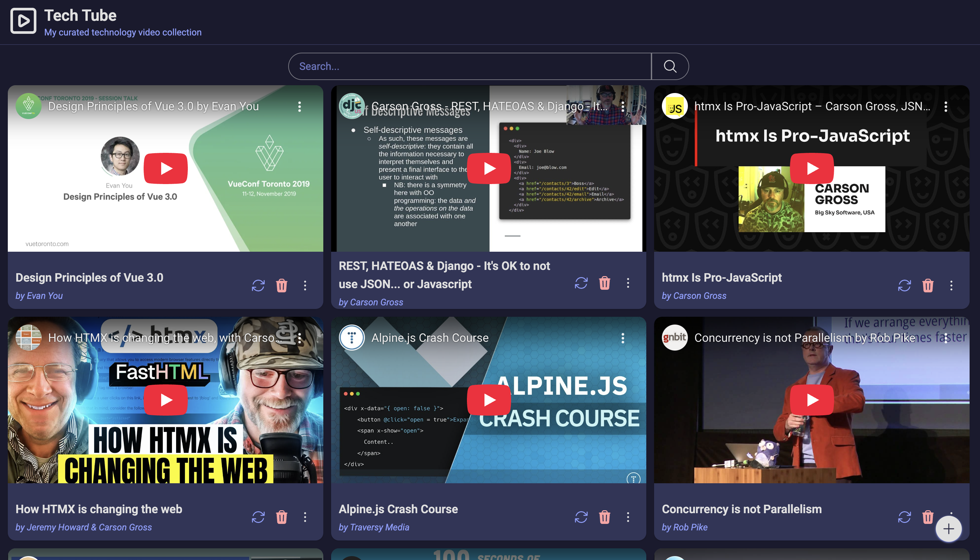This screenshot has height=560, width=980.
Task: Click author text 'by Evan You'
Action: point(39,296)
